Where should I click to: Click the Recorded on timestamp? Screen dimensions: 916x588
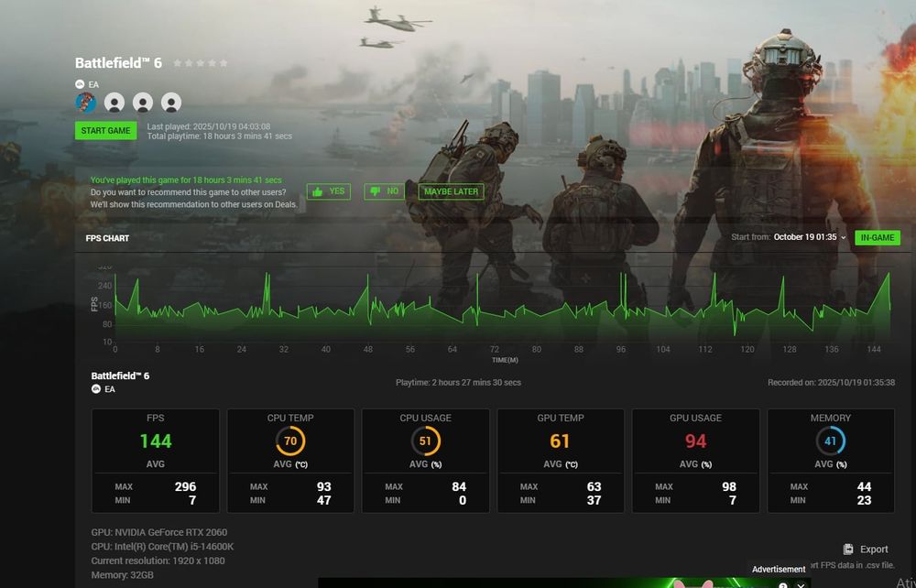tap(831, 383)
